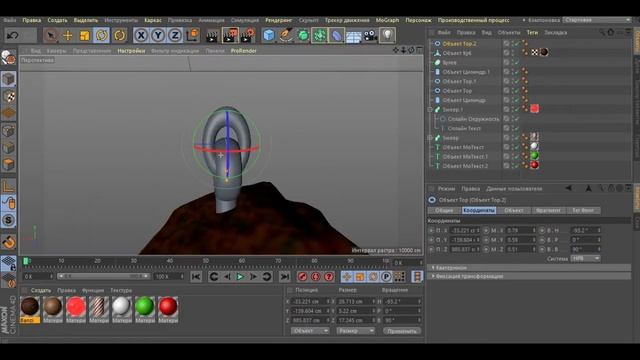Toggle enable checkmark of Объект Цилиндр
This screenshot has height=360, width=640.
tap(517, 100)
